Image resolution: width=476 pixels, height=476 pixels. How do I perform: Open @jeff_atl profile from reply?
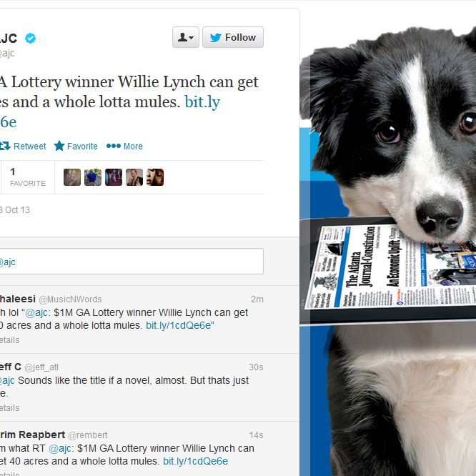(x=41, y=367)
